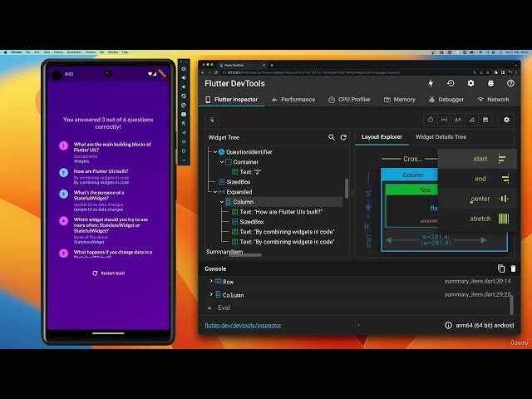This screenshot has height=399, width=532.
Task: Rotate emulator left using toolbar icon
Action: click(x=184, y=96)
